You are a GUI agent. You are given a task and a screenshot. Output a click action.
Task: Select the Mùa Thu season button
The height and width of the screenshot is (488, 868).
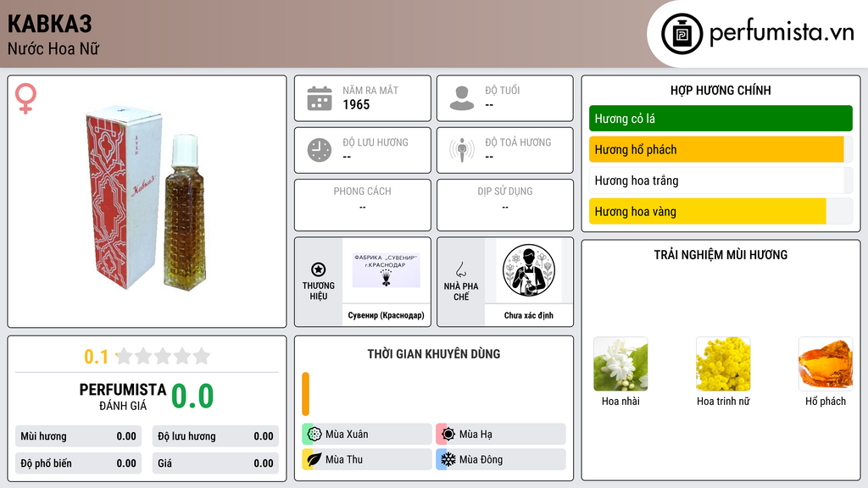[x=367, y=459]
